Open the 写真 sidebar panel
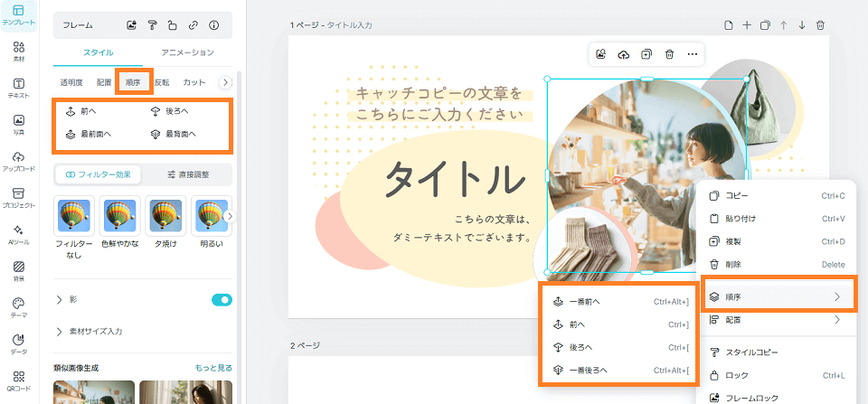The image size is (868, 404). coord(19,125)
